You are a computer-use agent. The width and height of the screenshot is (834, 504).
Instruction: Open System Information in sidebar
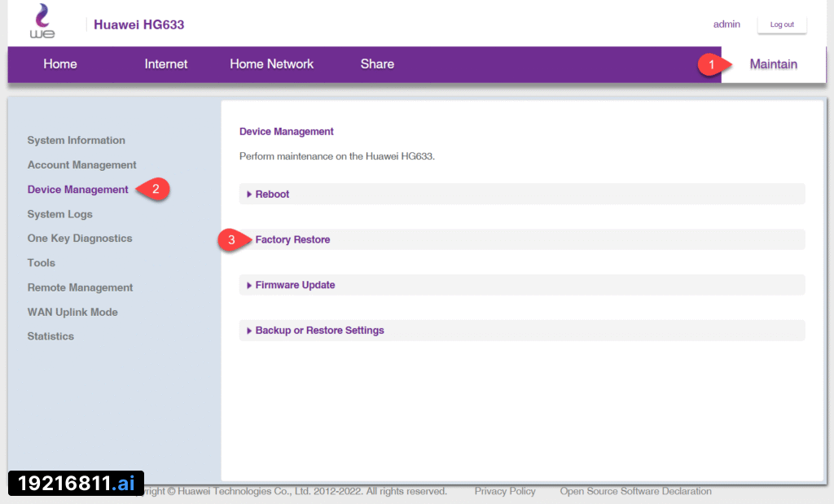tap(77, 140)
